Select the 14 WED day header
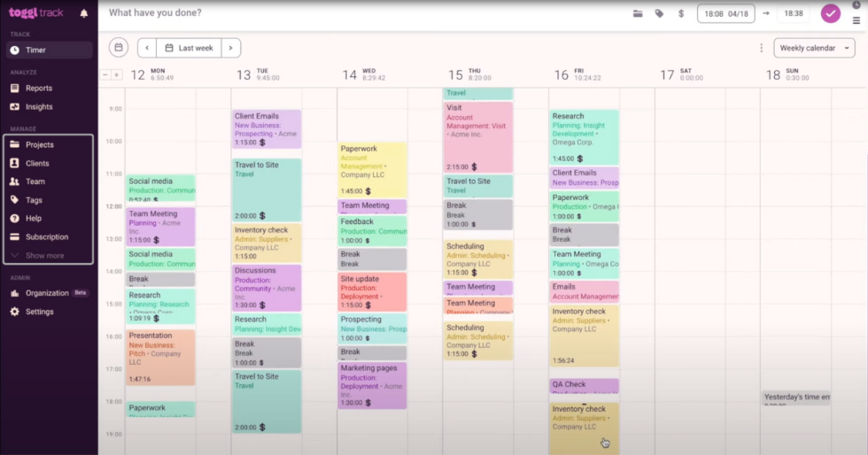 pos(363,74)
